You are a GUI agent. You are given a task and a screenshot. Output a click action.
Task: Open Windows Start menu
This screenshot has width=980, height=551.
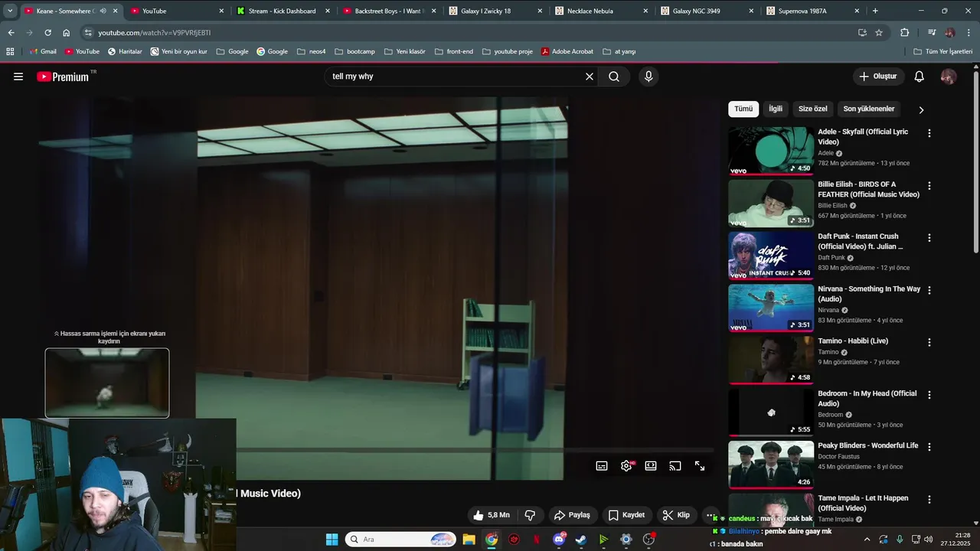(x=332, y=540)
